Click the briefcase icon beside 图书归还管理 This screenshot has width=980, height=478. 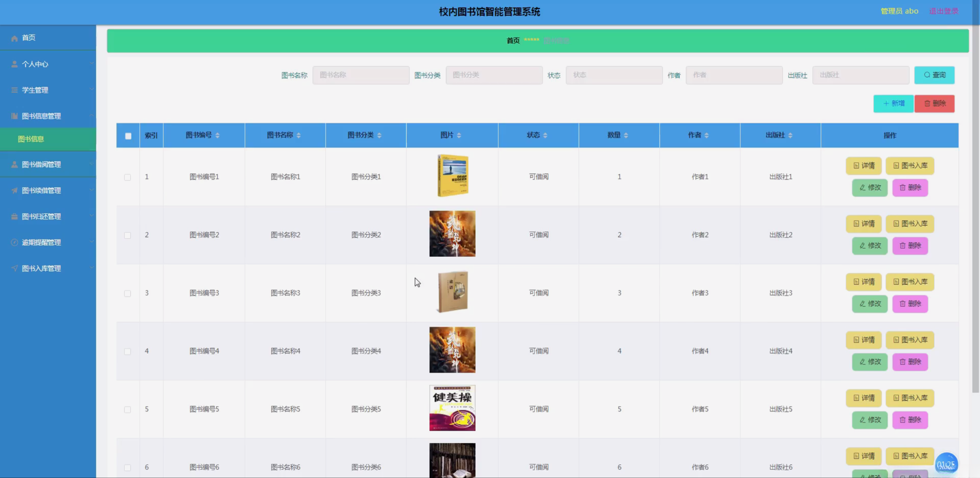pos(14,216)
